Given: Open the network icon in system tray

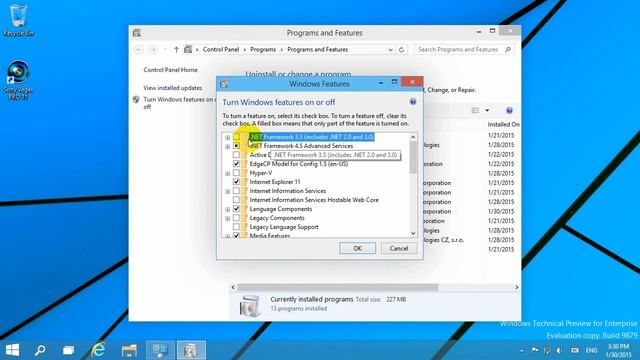Looking at the screenshot, I should point(547,350).
